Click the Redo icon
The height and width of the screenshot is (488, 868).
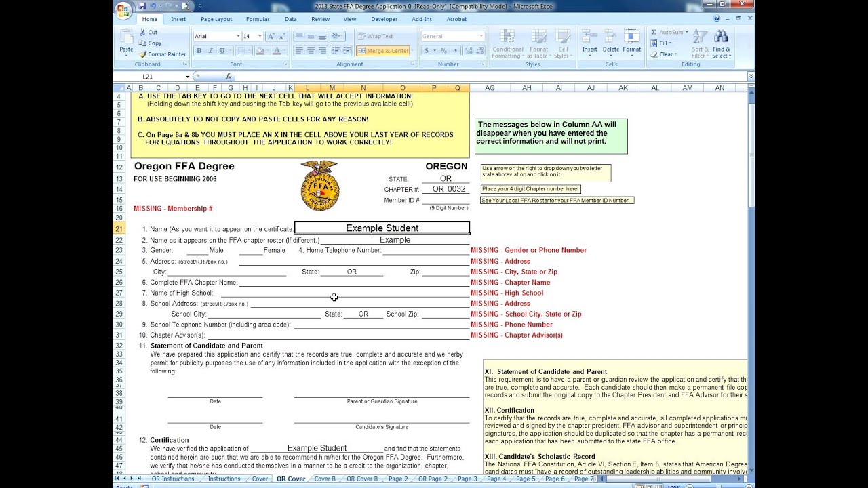(170, 6)
